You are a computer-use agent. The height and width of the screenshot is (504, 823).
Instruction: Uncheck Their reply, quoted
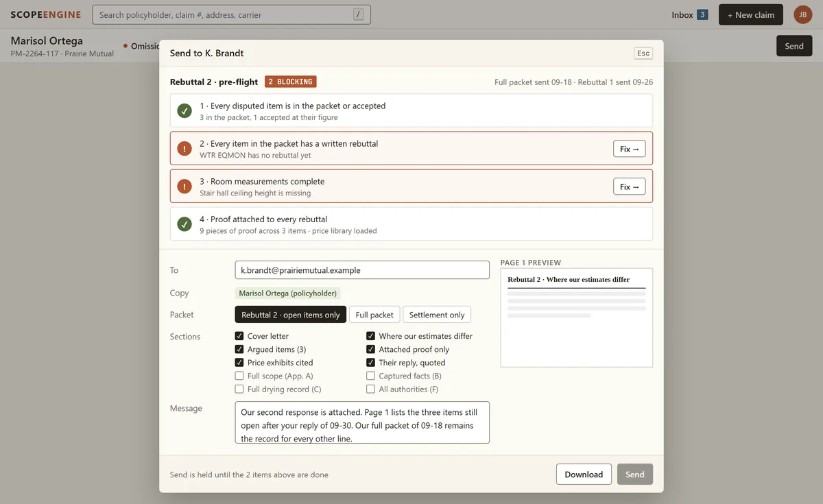point(371,363)
